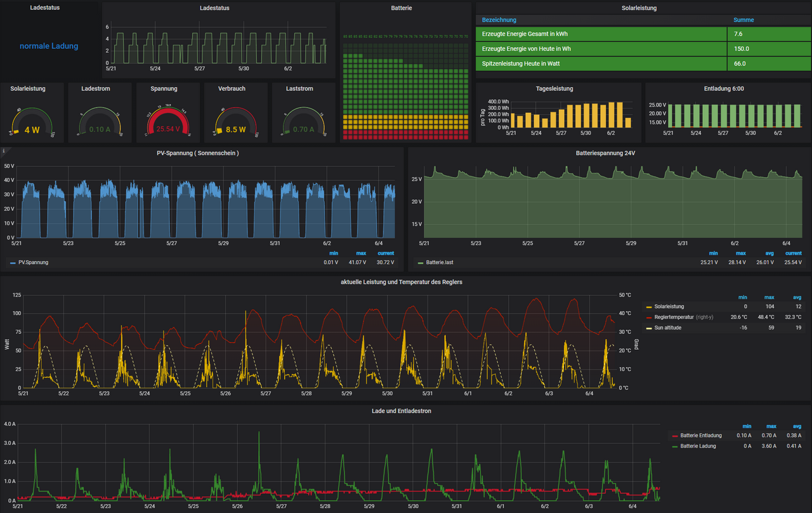Viewport: 812px width, 513px height.
Task: Select the Spitzenleistung Heute in Watt row
Action: click(x=601, y=63)
